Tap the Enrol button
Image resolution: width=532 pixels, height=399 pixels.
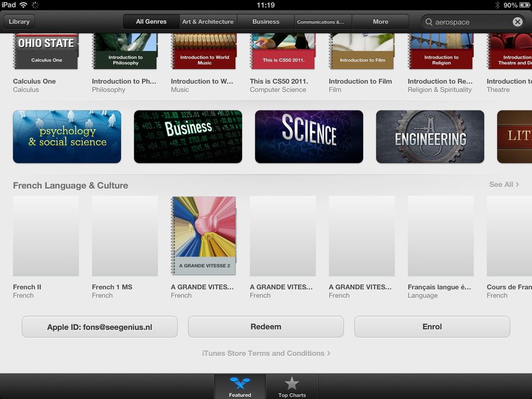click(x=432, y=327)
